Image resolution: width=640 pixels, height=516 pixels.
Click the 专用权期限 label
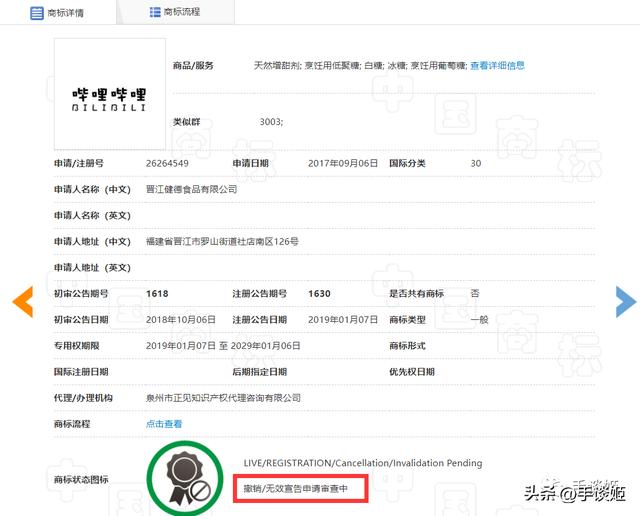tap(77, 346)
